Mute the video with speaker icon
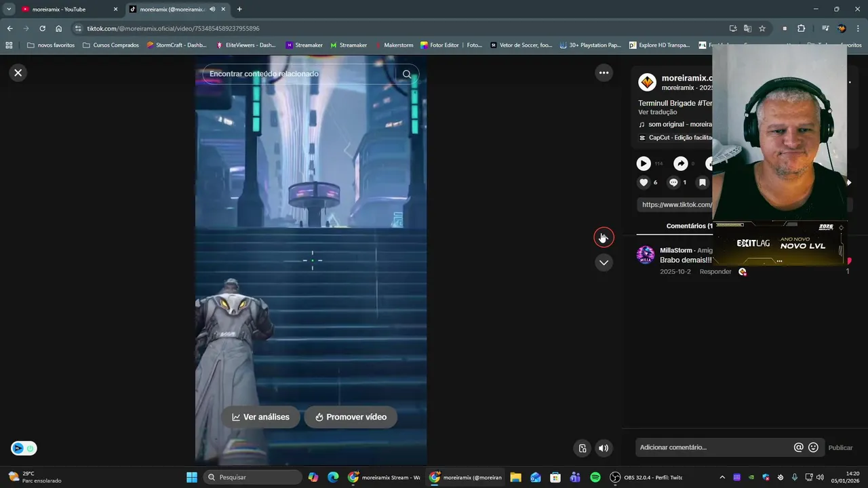The width and height of the screenshot is (868, 488). [x=604, y=448]
